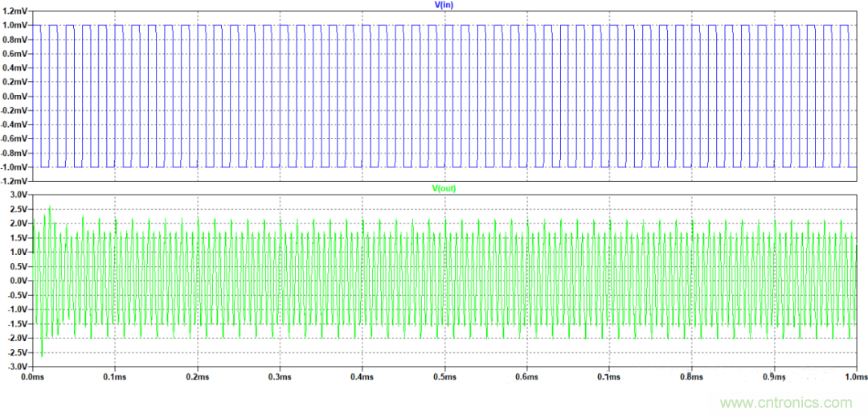Click the -3.0V label on lower axis
Viewport: 868px width, 415px height.
16,367
